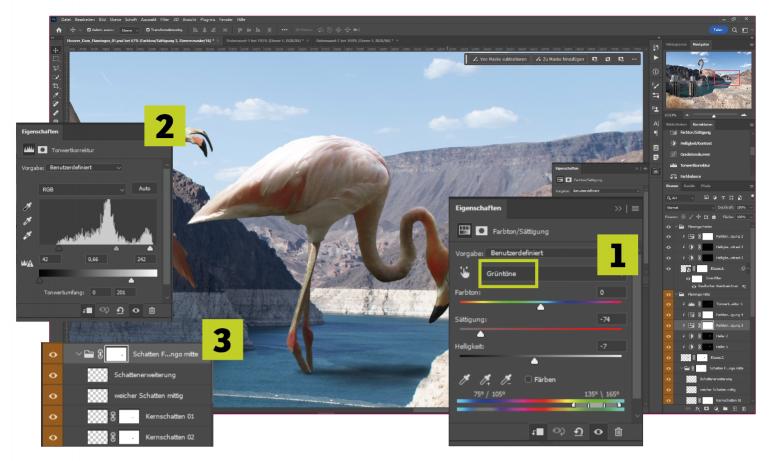The height and width of the screenshot is (461, 770).
Task: Switch to the Korrekturen tab
Action: coord(702,124)
